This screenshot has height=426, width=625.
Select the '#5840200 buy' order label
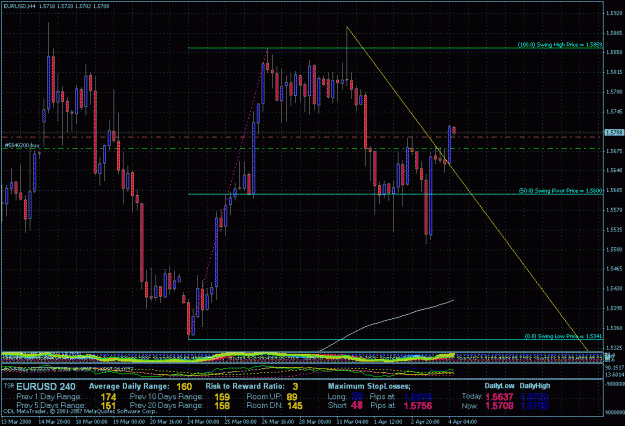[22, 145]
